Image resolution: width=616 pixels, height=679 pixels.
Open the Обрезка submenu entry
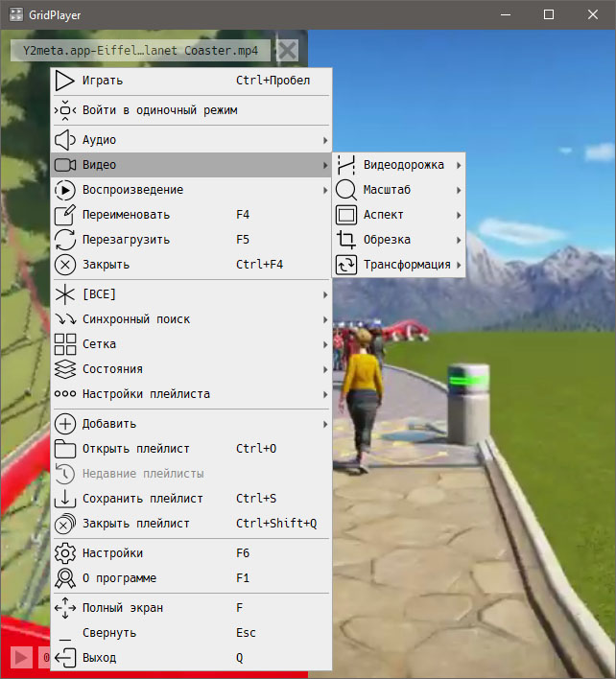click(399, 240)
